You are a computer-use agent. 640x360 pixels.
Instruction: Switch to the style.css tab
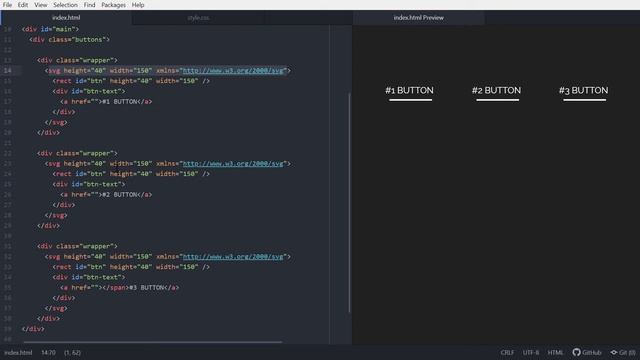198,18
